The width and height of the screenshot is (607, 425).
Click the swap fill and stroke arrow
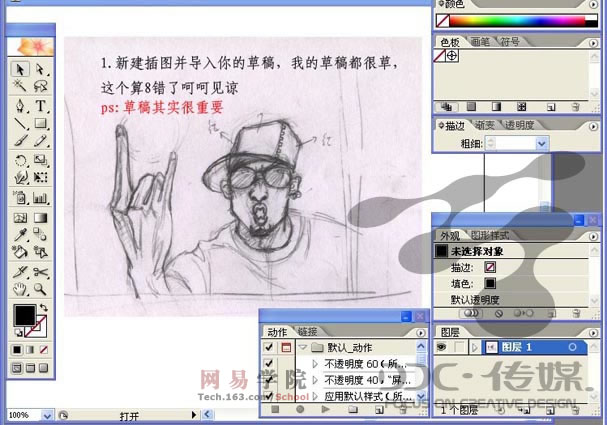click(43, 308)
